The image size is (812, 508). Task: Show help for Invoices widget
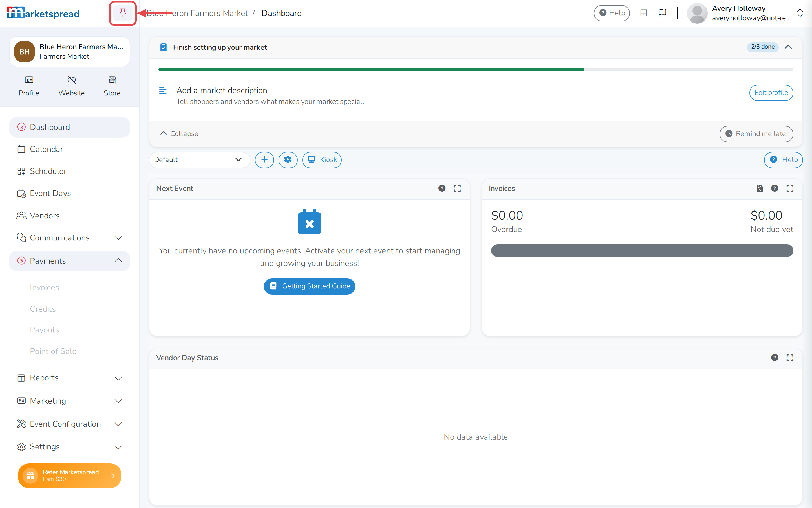point(775,189)
